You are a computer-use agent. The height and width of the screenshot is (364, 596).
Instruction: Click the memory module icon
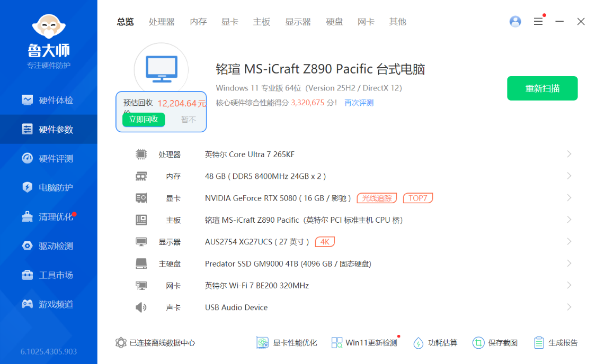(x=141, y=176)
